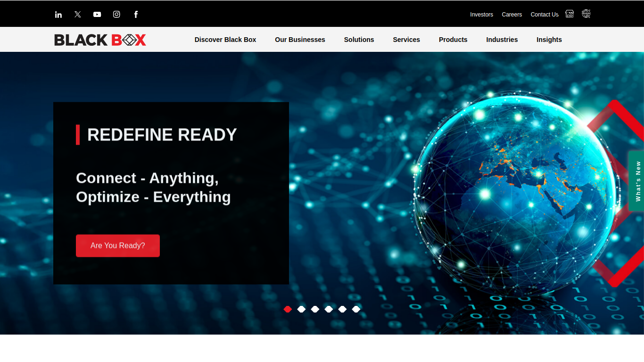Open the Discover Black Box menu
This screenshot has width=644, height=362.
pos(225,40)
